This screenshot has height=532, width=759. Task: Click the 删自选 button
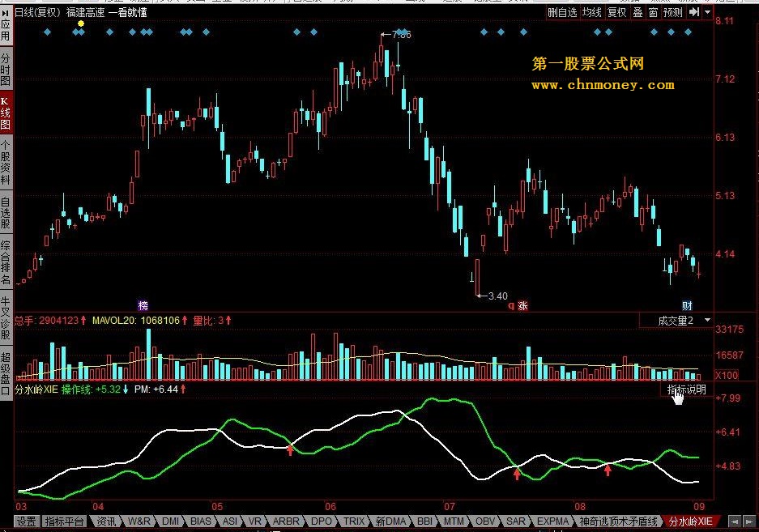click(562, 12)
